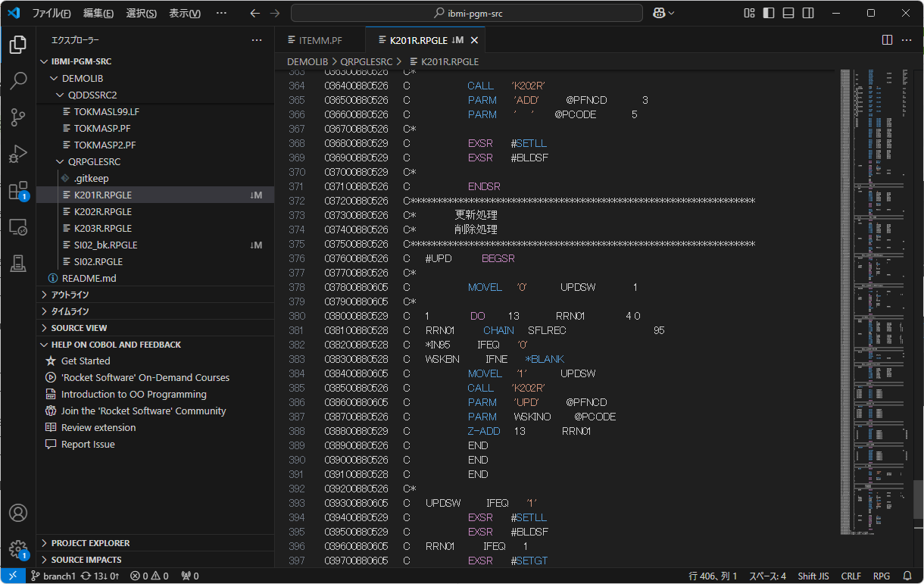Change the Shift JIS encoding
Screen dimensions: 924x584
813,576
